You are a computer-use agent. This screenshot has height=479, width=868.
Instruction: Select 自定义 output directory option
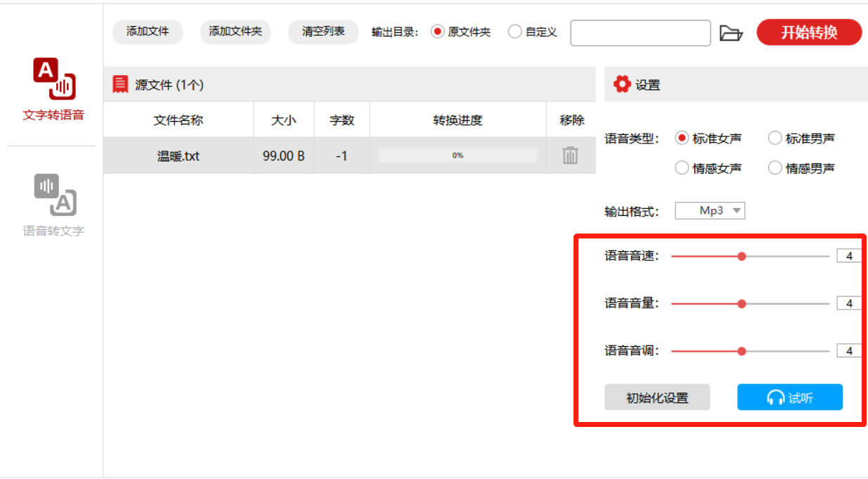(x=533, y=32)
